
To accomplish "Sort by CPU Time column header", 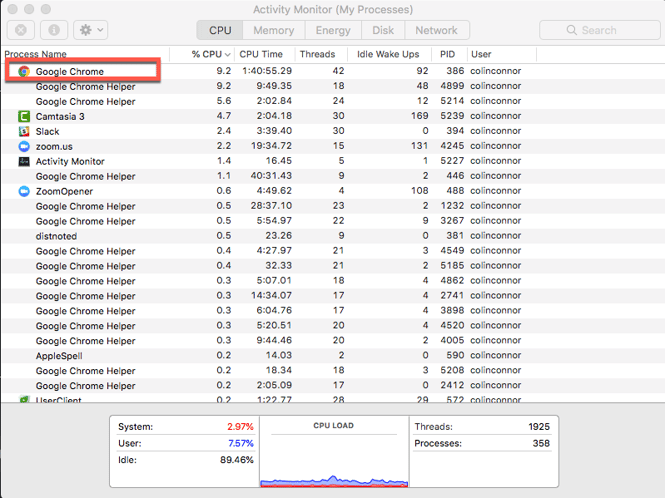I will point(265,54).
